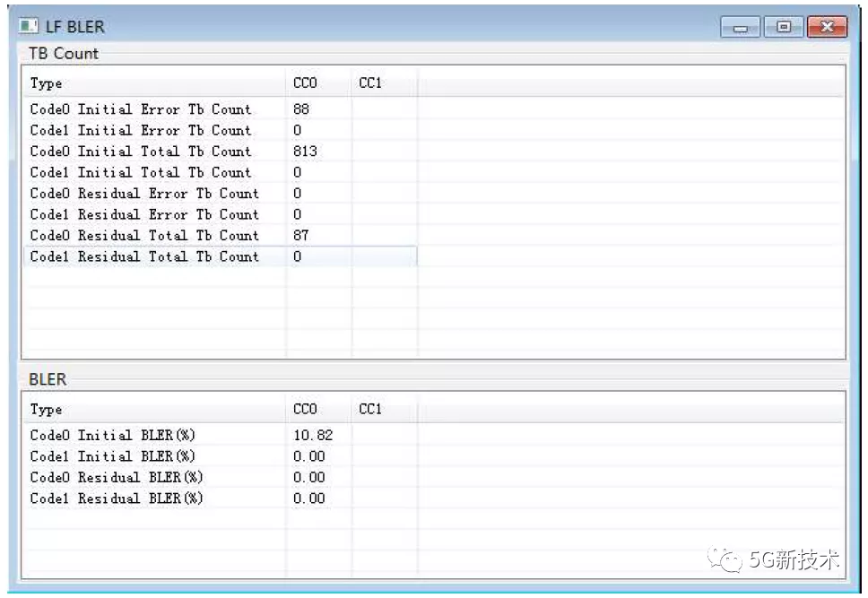
Task: Select the Code0 Initial BLER(%) row
Action: (221, 435)
